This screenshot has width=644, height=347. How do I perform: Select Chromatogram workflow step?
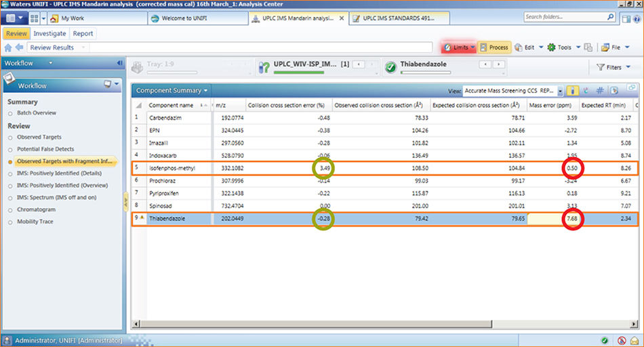pyautogui.click(x=36, y=209)
